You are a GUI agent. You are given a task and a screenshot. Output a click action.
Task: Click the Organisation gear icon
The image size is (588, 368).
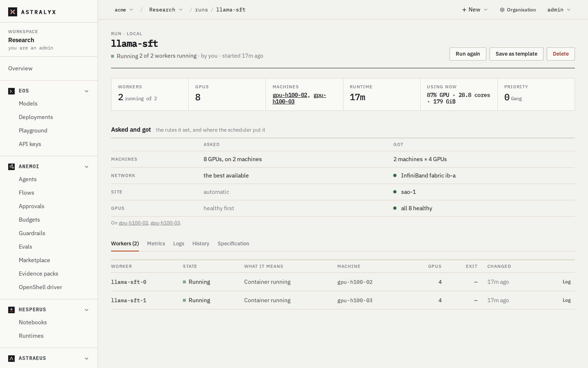pos(502,10)
